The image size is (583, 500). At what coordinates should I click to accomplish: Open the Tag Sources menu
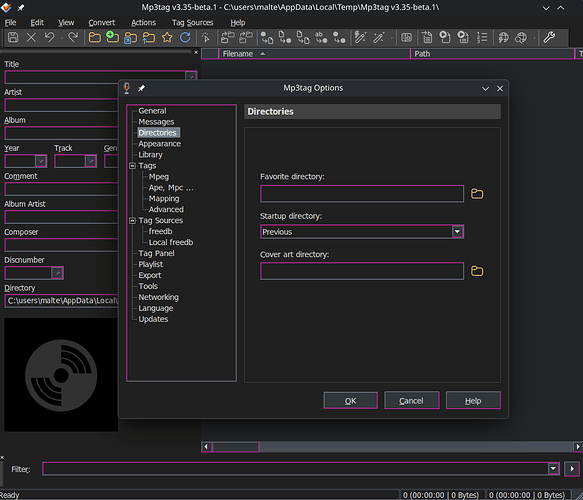pyautogui.click(x=193, y=23)
